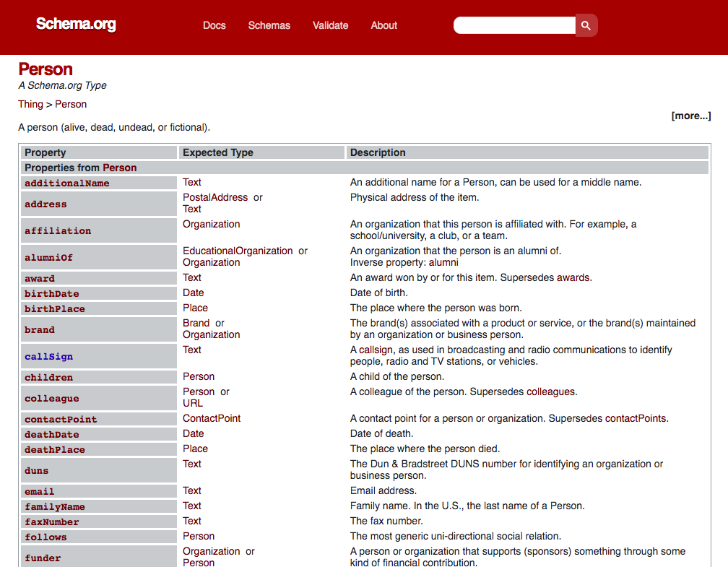Viewport: 728px width, 567px height.
Task: Open the email property link
Action: (40, 491)
